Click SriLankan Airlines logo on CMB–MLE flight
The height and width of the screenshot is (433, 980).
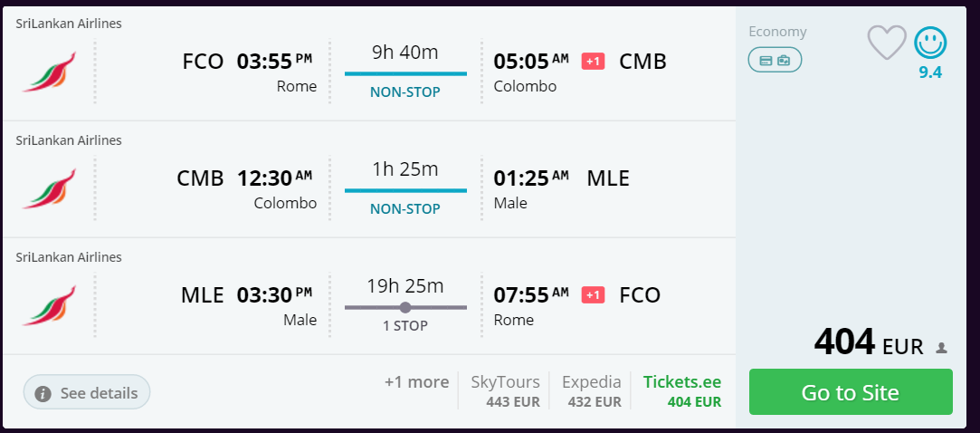coord(50,189)
